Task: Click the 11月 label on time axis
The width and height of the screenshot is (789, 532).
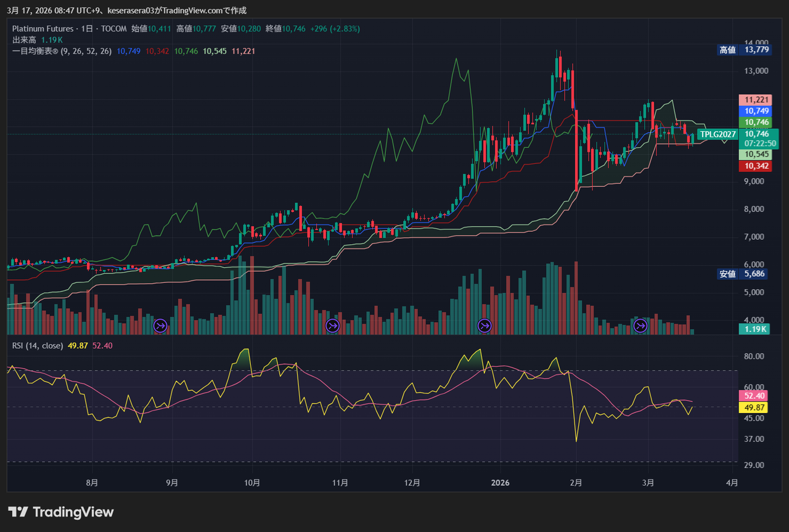Action: click(x=340, y=483)
